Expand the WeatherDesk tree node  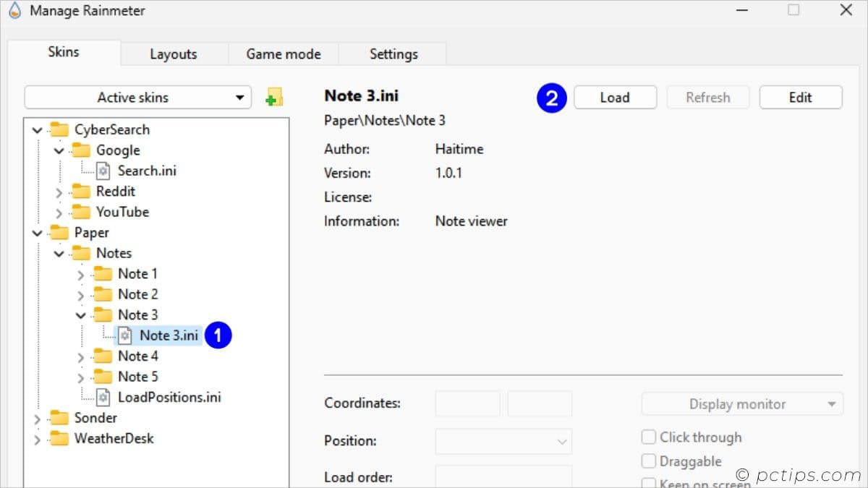[x=38, y=440]
